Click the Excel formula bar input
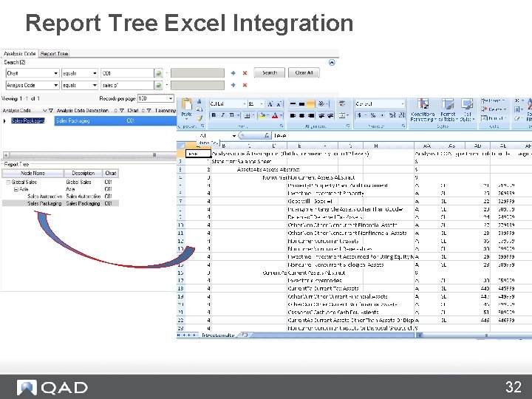Image resolution: width=532 pixels, height=399 pixels. point(402,136)
